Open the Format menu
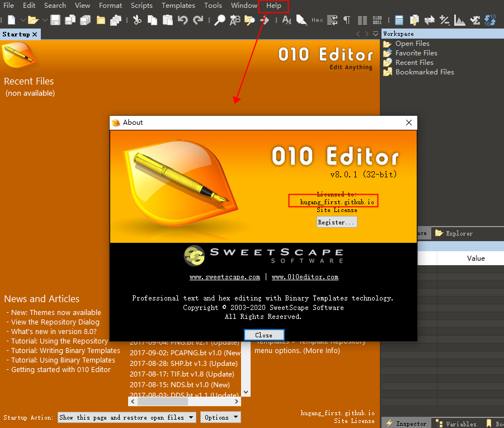The image size is (504, 428). 110,6
